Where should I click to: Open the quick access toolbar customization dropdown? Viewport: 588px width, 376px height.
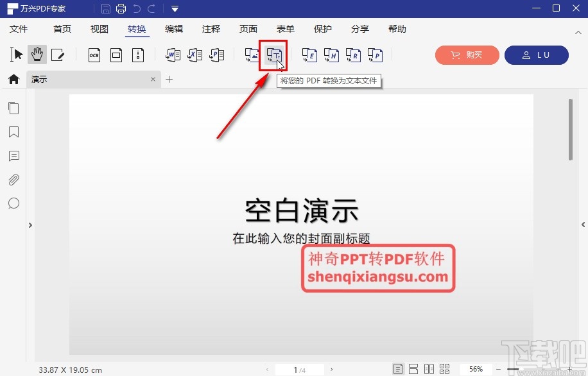[174, 8]
